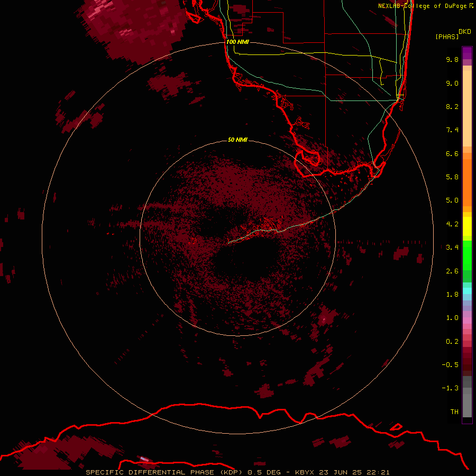Click the 'SPECIFIC DIFFERENTIAL PHASE (KDP)' title text
The width and height of the screenshot is (476, 476).
164,472
